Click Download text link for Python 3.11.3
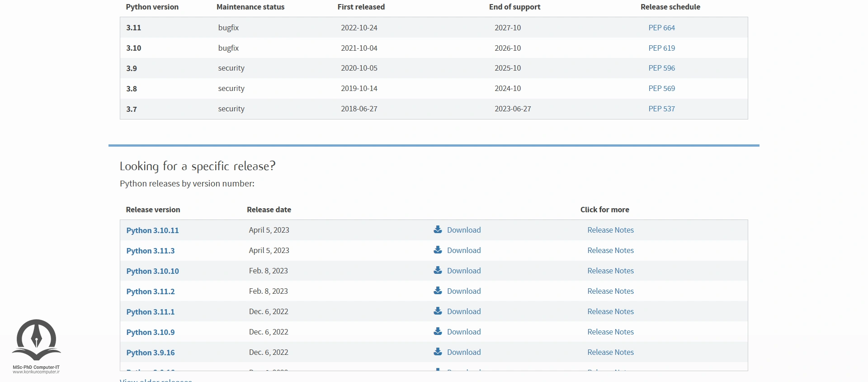This screenshot has height=382, width=868. tap(464, 250)
